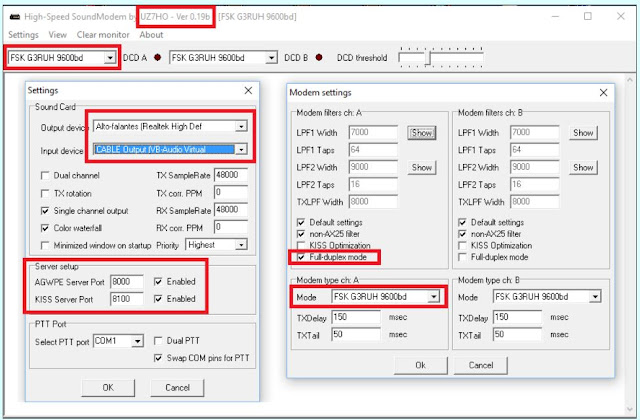Viewport: 640px width, 420px height.
Task: Minimize the SoundModem window
Action: point(555,16)
